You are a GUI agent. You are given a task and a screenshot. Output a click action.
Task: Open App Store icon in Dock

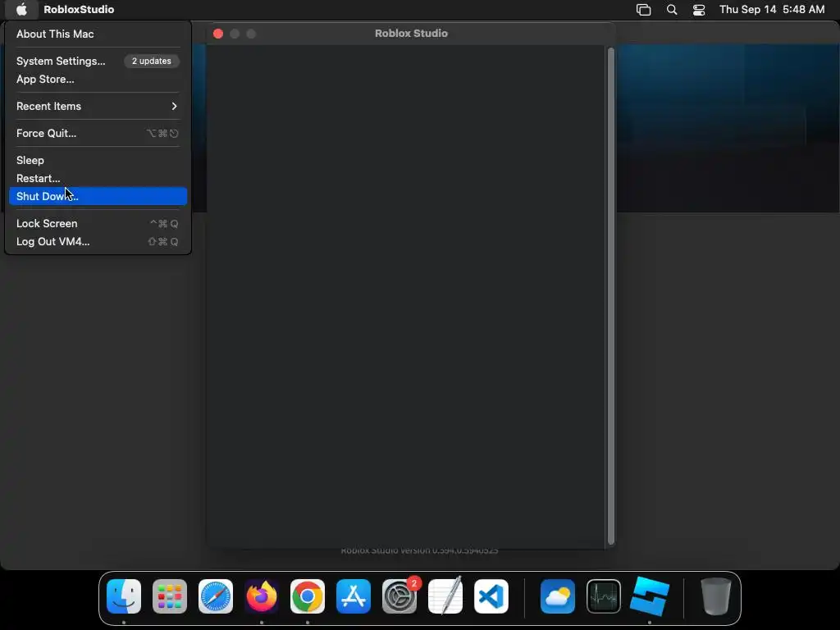pyautogui.click(x=354, y=596)
